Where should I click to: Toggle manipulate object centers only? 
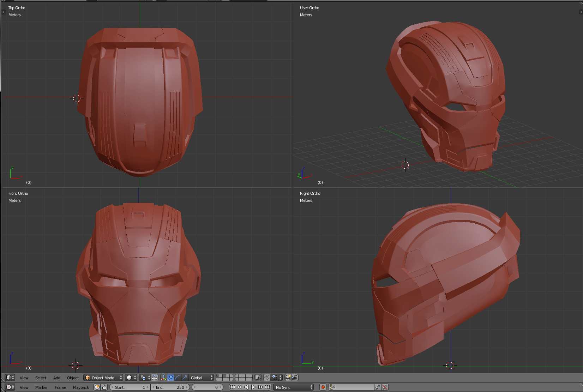point(155,378)
